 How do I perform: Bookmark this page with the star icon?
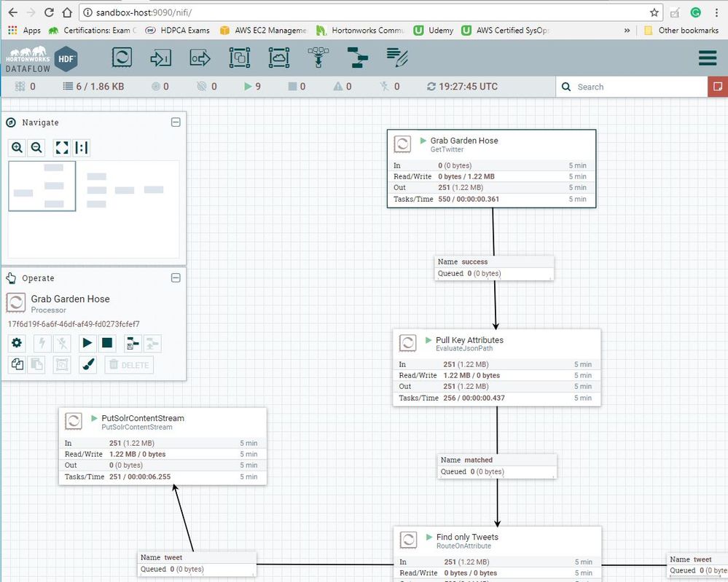(654, 12)
